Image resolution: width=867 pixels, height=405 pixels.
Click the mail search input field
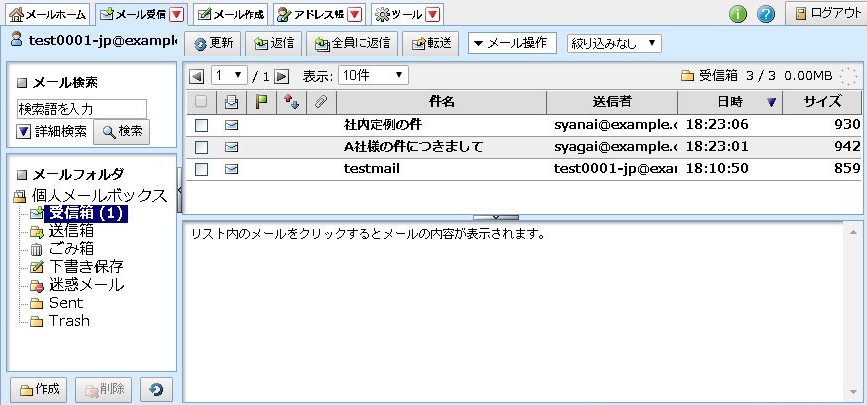tap(82, 108)
